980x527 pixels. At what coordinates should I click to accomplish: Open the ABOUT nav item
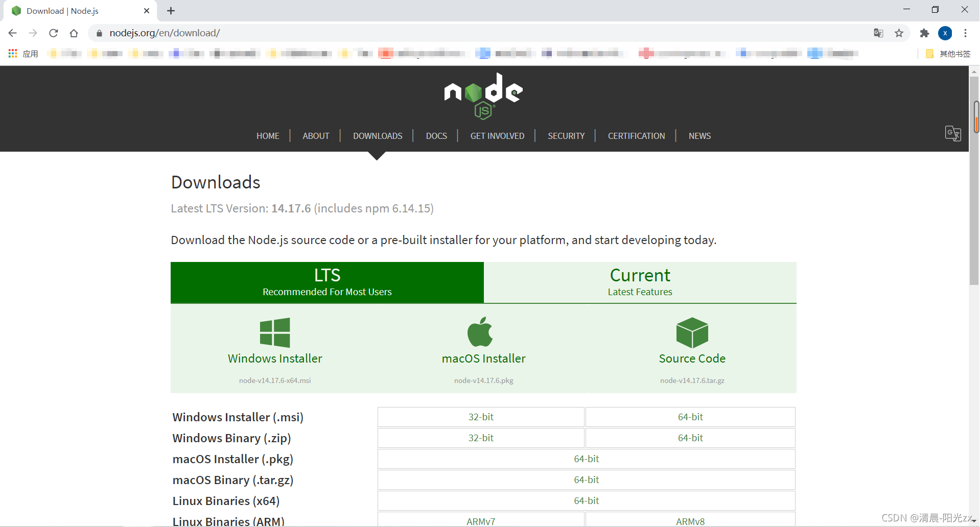click(x=316, y=136)
